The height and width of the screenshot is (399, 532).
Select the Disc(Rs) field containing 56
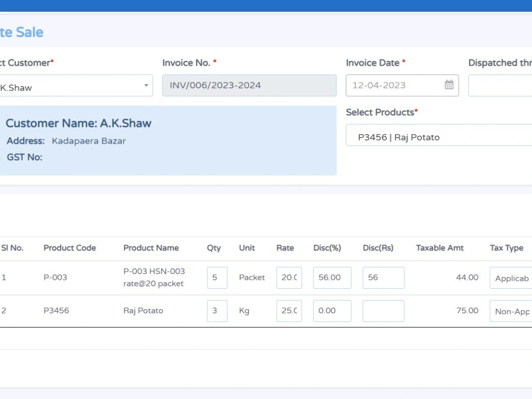[384, 277]
